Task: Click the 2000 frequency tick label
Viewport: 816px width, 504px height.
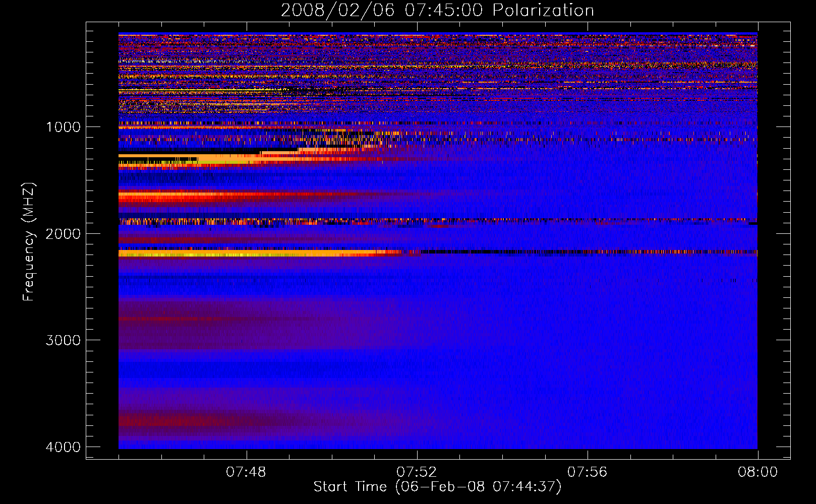Action: click(63, 234)
